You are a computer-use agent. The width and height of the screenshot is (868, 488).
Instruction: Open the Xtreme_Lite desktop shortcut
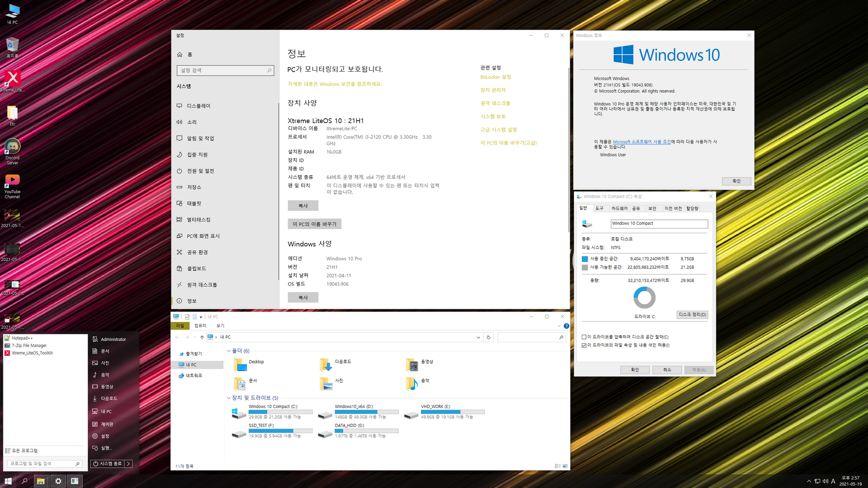point(13,81)
